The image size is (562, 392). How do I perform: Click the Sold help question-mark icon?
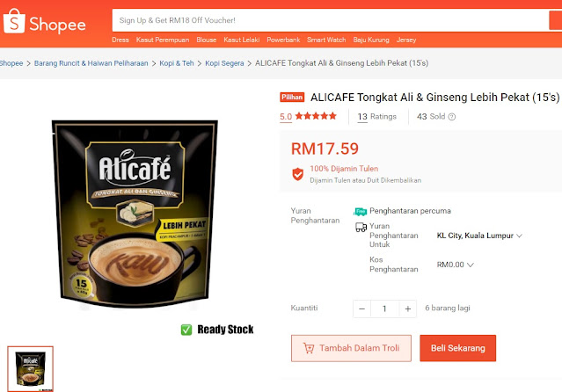coord(452,117)
